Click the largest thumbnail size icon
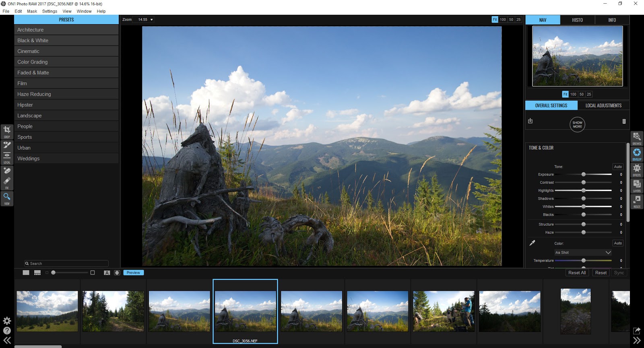The height and width of the screenshot is (348, 644). (x=93, y=272)
